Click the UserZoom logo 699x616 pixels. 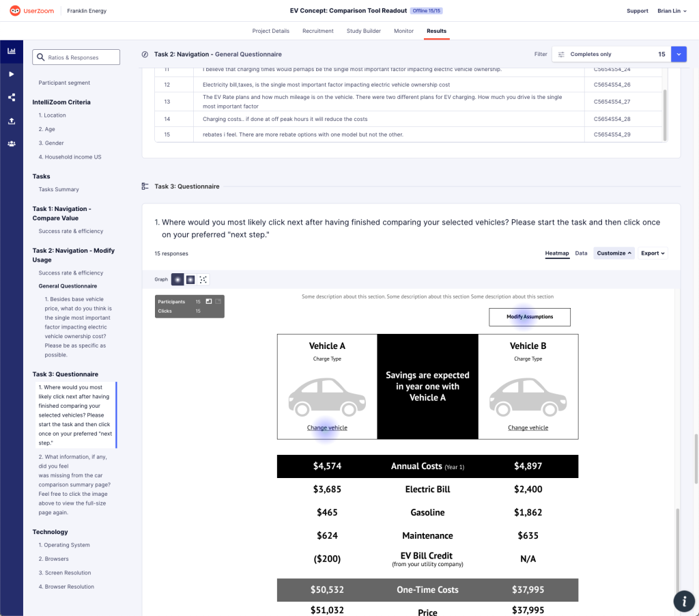click(x=31, y=11)
